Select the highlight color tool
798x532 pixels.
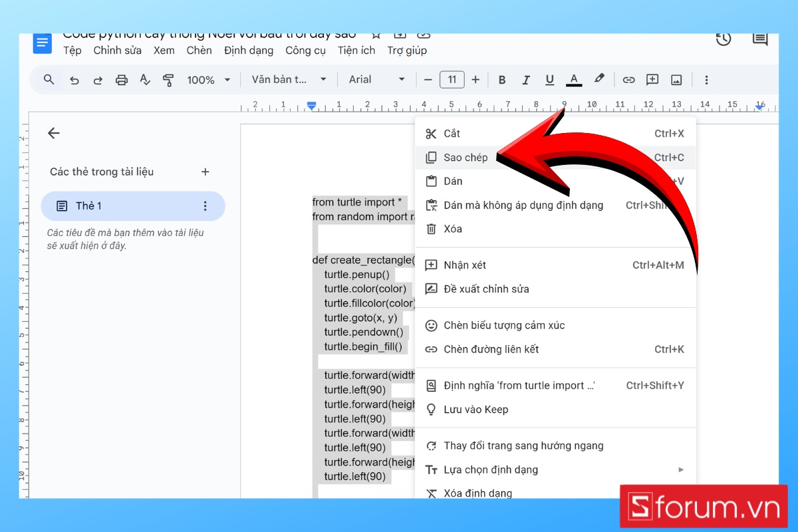click(598, 79)
